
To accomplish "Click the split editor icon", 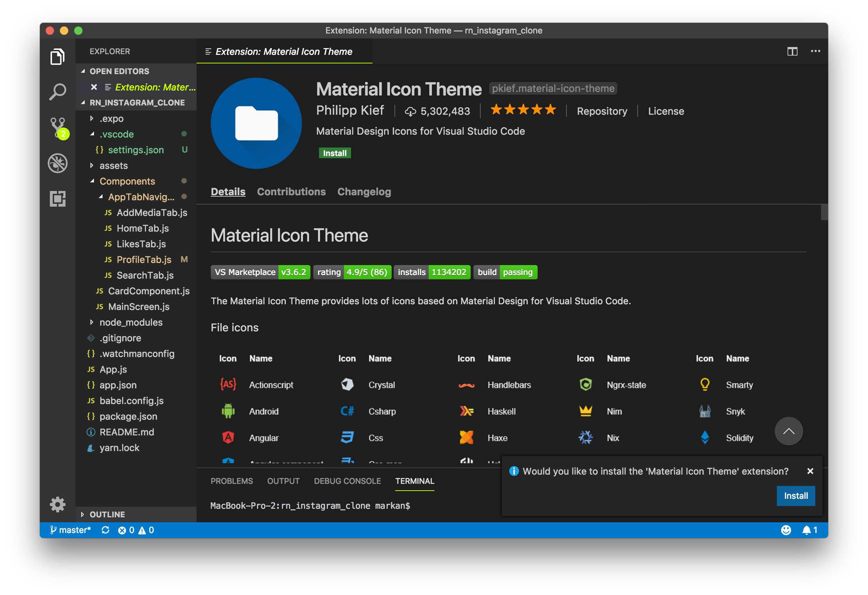I will coord(792,51).
